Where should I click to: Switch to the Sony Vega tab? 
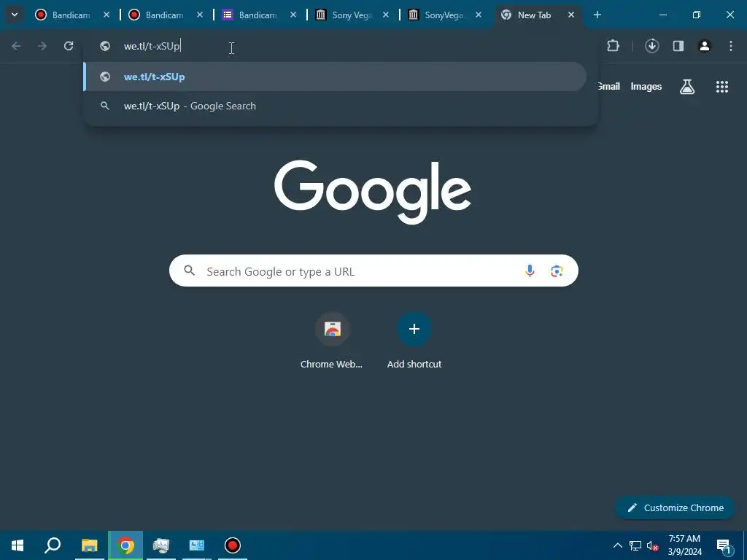coord(351,15)
